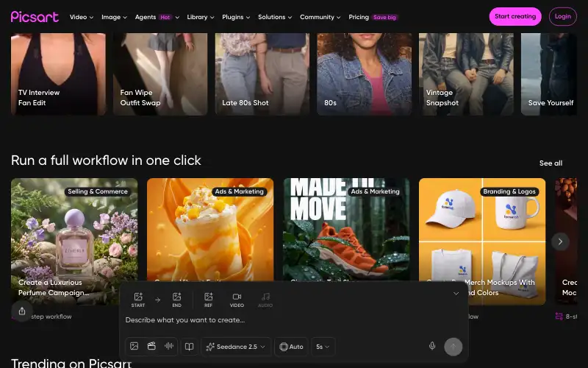
Task: Add a REF reference image
Action: click(x=208, y=300)
